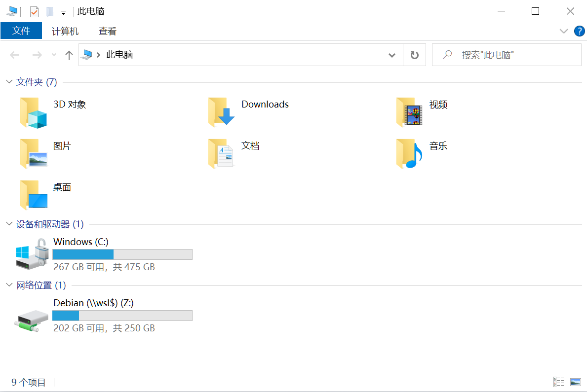Image resolution: width=587 pixels, height=392 pixels.
Task: Open the help question mark icon
Action: point(580,31)
